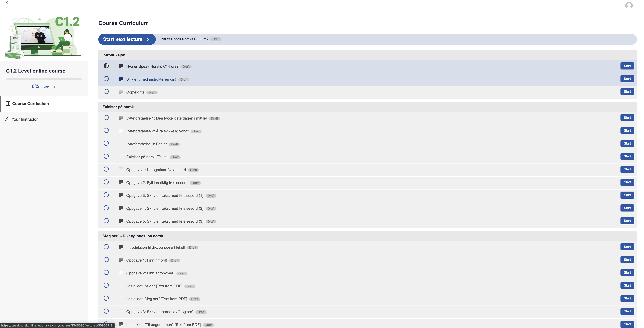Image resolution: width=644 pixels, height=328 pixels.
Task: Click text-lines icon beside Oppgave 3: Skriv en parodi
Action: point(121,311)
